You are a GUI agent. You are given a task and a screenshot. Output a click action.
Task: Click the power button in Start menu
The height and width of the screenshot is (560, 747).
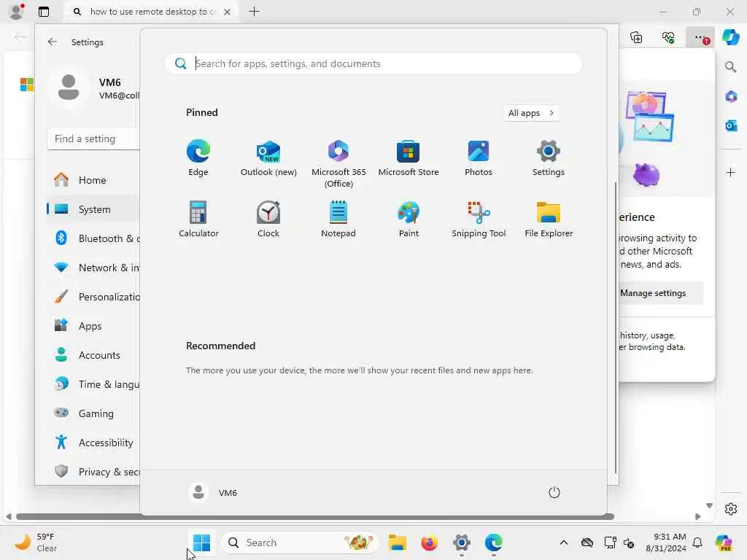pyautogui.click(x=554, y=492)
